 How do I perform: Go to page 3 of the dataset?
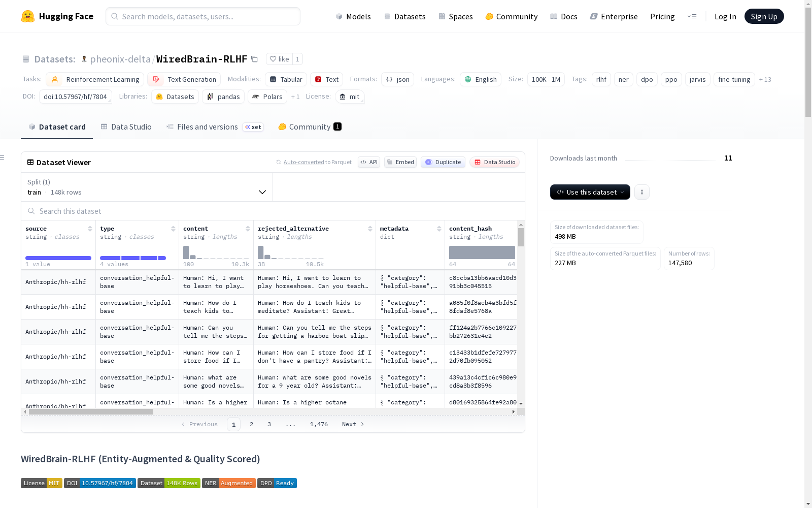click(269, 424)
